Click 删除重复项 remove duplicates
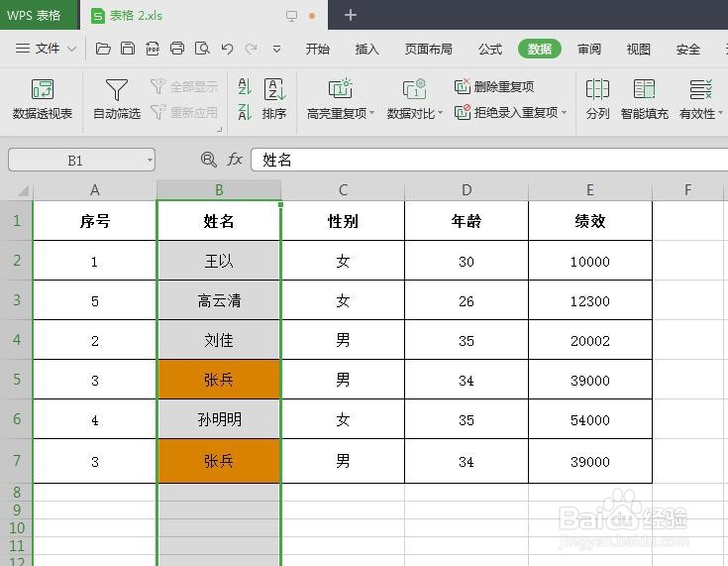The height and width of the screenshot is (566, 728). coord(494,86)
